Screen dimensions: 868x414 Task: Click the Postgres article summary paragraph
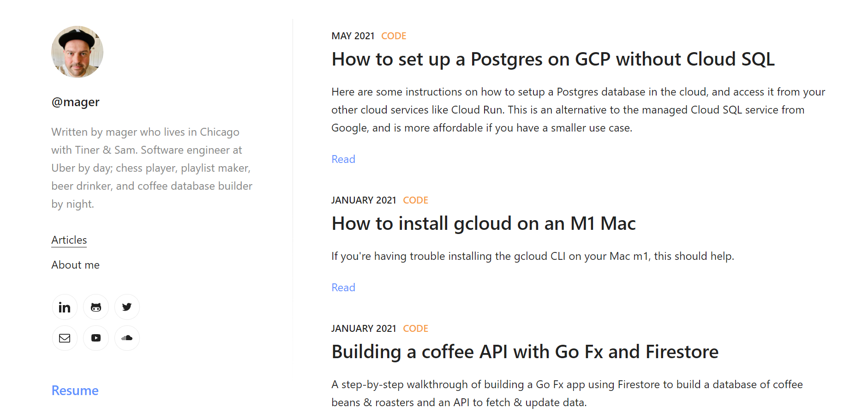pyautogui.click(x=578, y=110)
